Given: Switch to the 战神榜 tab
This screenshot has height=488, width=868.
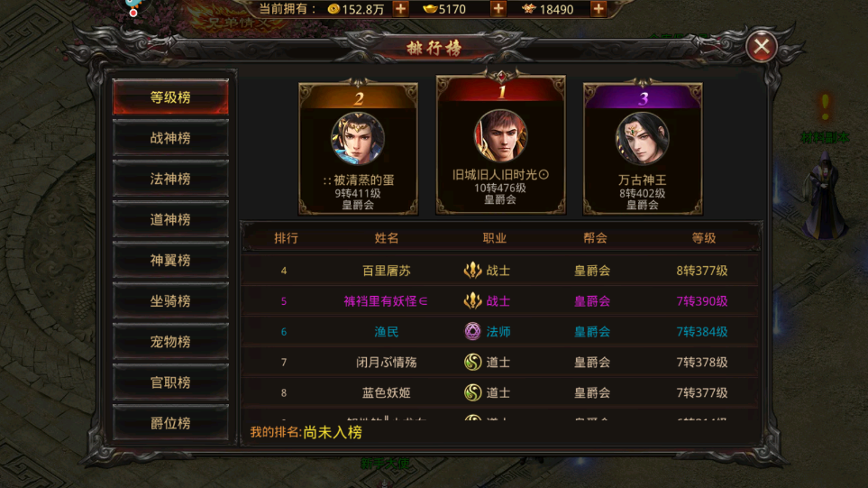Looking at the screenshot, I should (170, 138).
